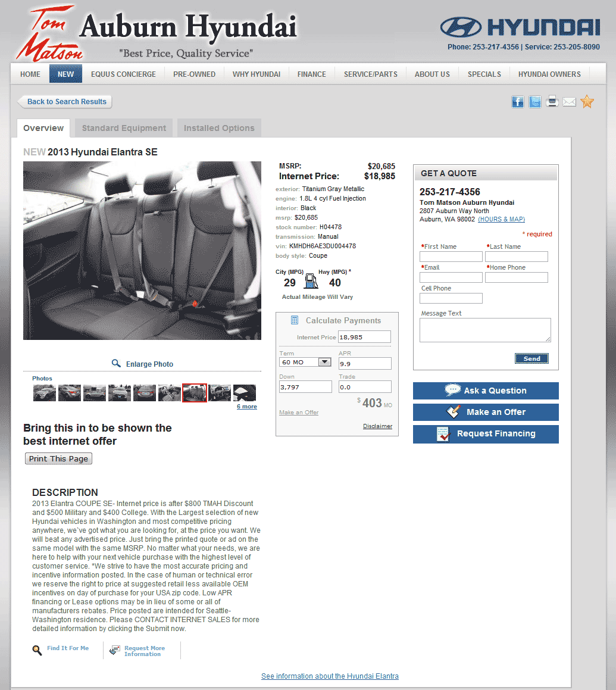Viewport: 616px width, 690px height.
Task: Share this vehicle on Twitter
Action: pos(534,102)
